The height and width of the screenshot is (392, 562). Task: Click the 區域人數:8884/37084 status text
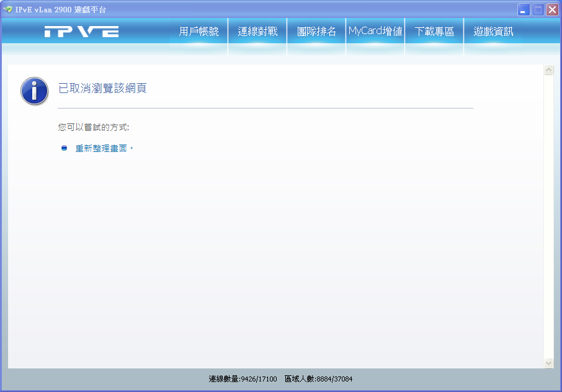(318, 379)
